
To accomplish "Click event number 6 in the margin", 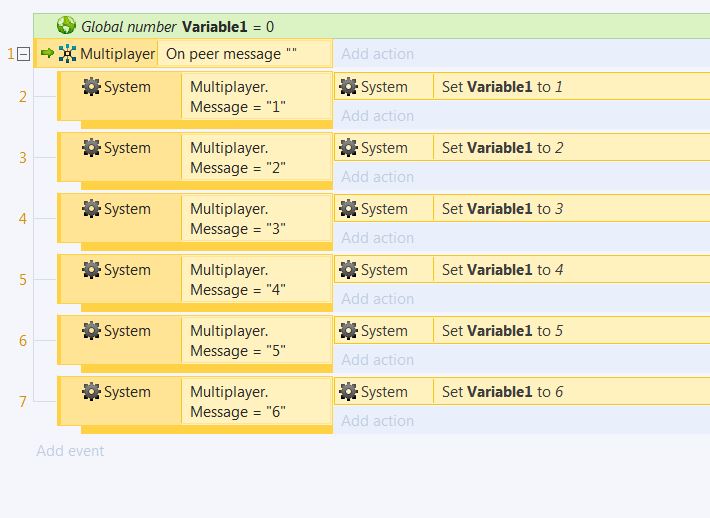I will pos(23,341).
